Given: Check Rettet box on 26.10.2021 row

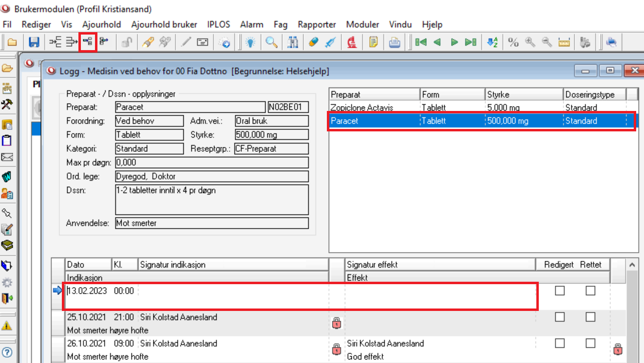Looking at the screenshot, I should tap(590, 343).
